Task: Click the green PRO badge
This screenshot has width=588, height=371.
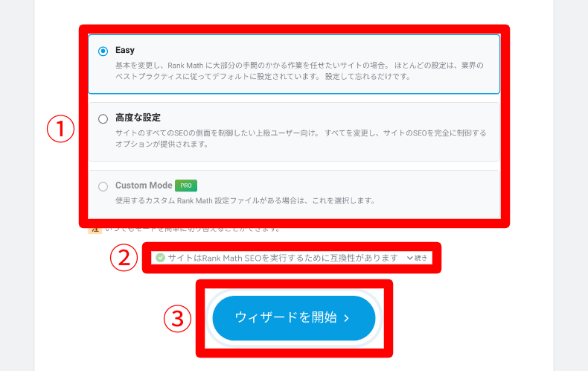Action: 186,185
